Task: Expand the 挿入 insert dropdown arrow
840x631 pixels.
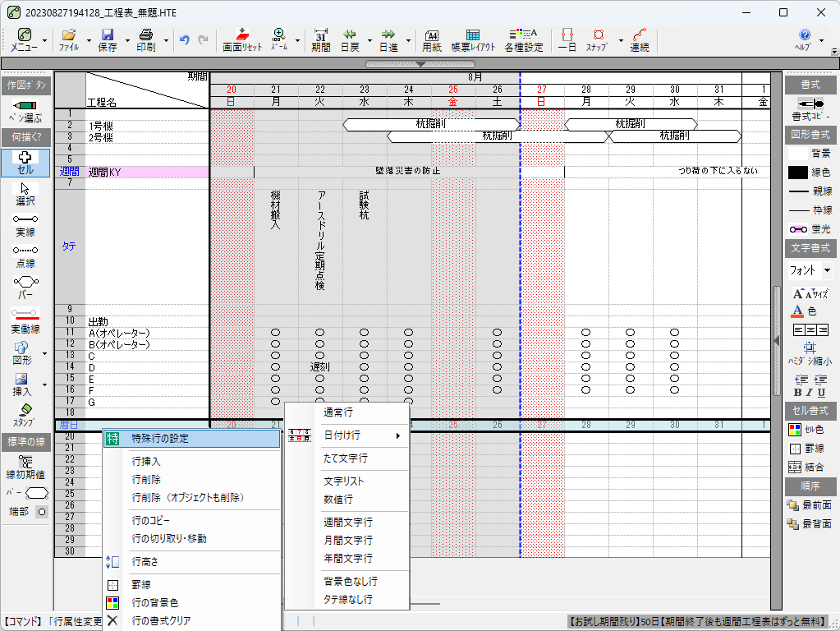Action: tap(44, 385)
